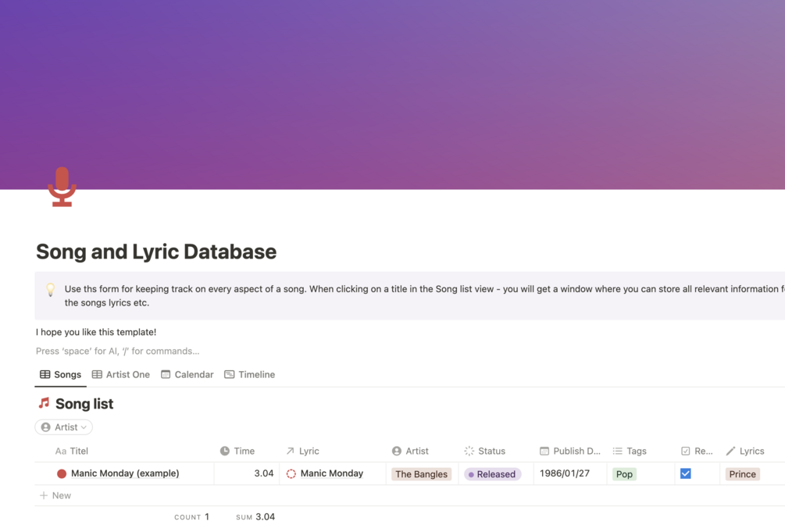Image resolution: width=785 pixels, height=532 pixels.
Task: Open the Pop tag selector
Action: click(624, 474)
